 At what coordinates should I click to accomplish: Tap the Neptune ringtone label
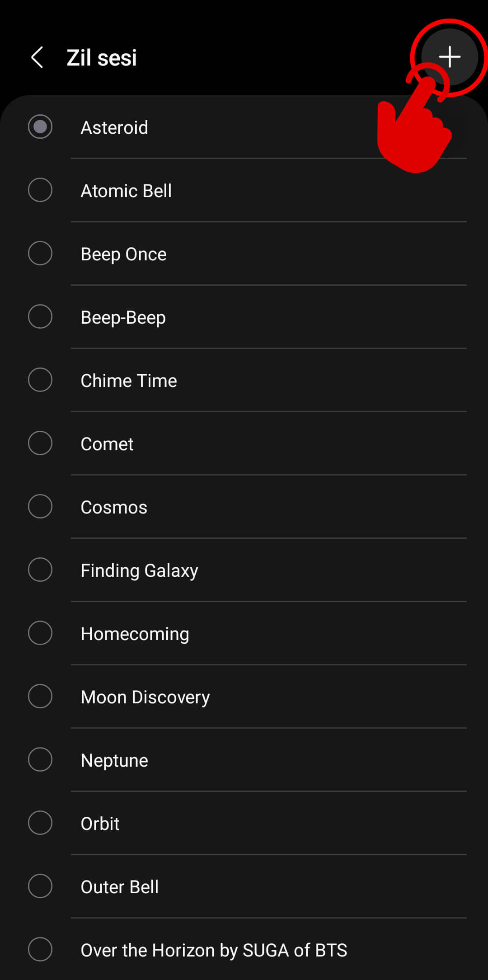coord(114,760)
